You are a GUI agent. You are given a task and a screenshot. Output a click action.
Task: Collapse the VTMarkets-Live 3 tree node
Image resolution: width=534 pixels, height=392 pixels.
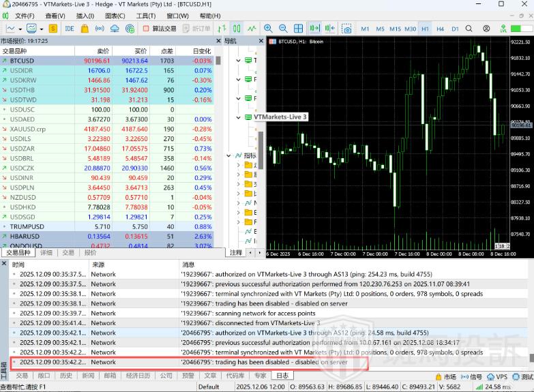[239, 117]
